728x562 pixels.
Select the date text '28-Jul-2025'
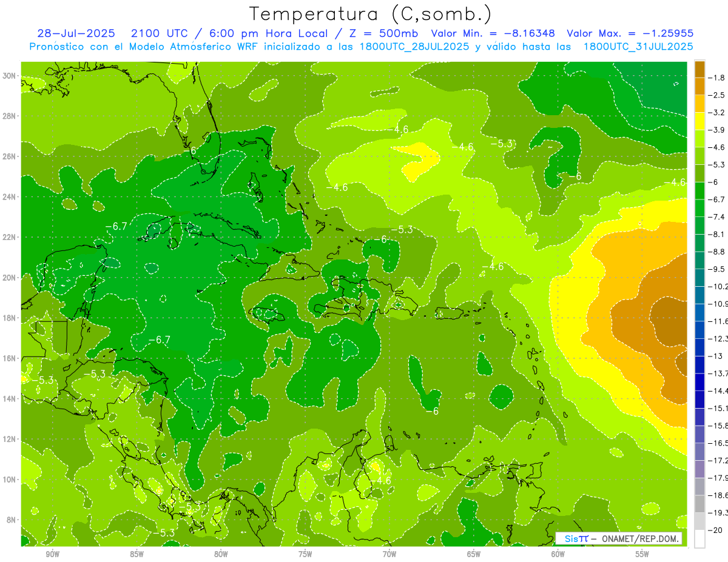tap(75, 33)
